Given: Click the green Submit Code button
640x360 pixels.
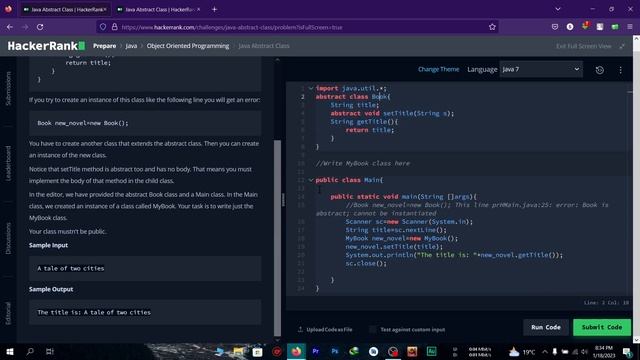Looking at the screenshot, I should point(602,327).
